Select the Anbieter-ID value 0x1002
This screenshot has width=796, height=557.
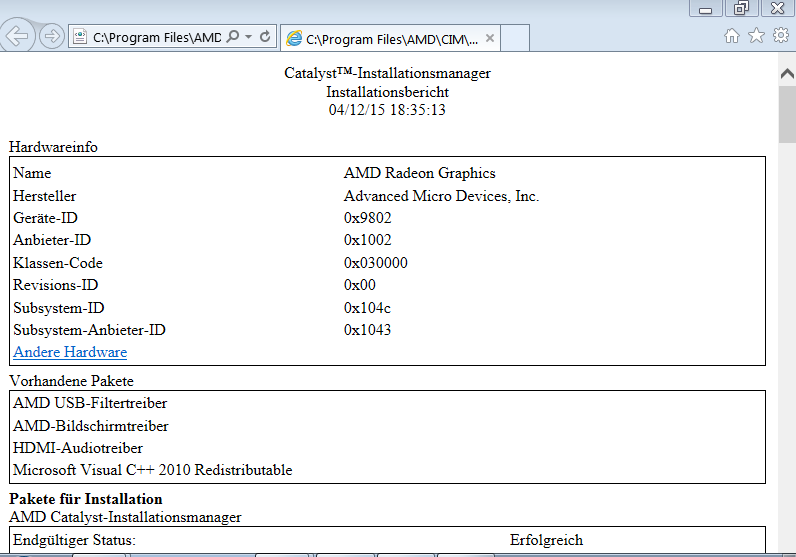coord(368,240)
